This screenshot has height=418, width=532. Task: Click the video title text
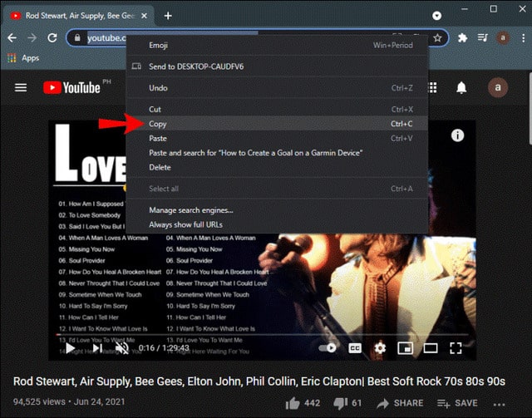pos(259,381)
